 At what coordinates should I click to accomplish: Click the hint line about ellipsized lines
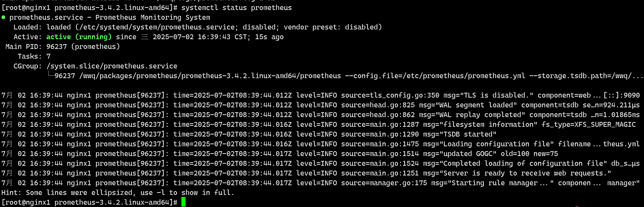pos(118,193)
